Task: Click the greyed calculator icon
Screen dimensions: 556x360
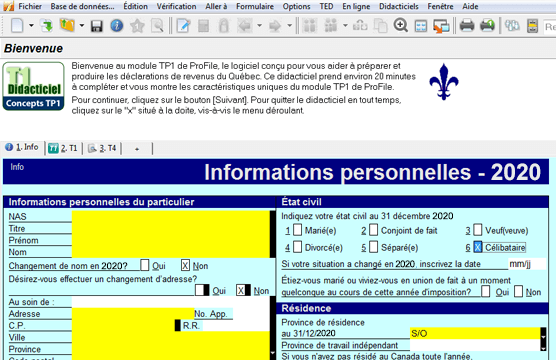Action: pyautogui.click(x=203, y=26)
